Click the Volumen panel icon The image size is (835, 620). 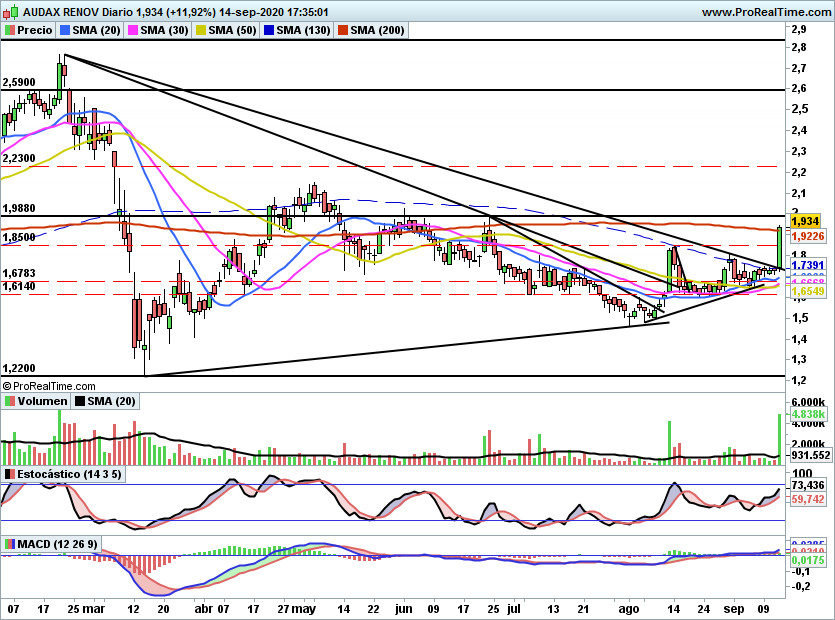click(12, 402)
